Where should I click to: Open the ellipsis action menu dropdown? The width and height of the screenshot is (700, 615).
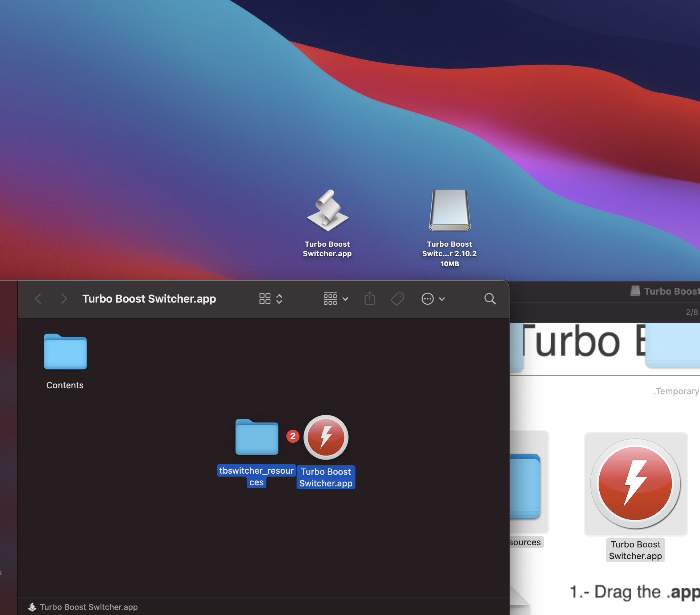click(433, 299)
